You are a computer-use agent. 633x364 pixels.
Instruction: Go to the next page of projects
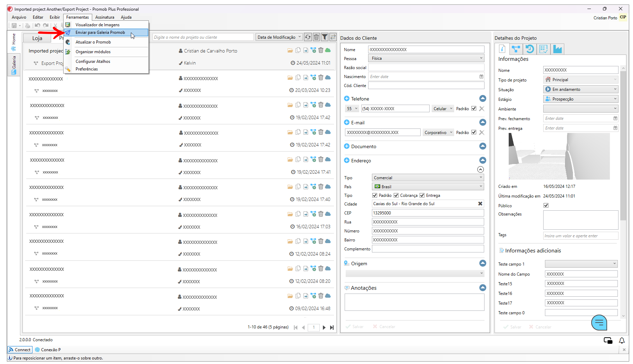pos(324,327)
